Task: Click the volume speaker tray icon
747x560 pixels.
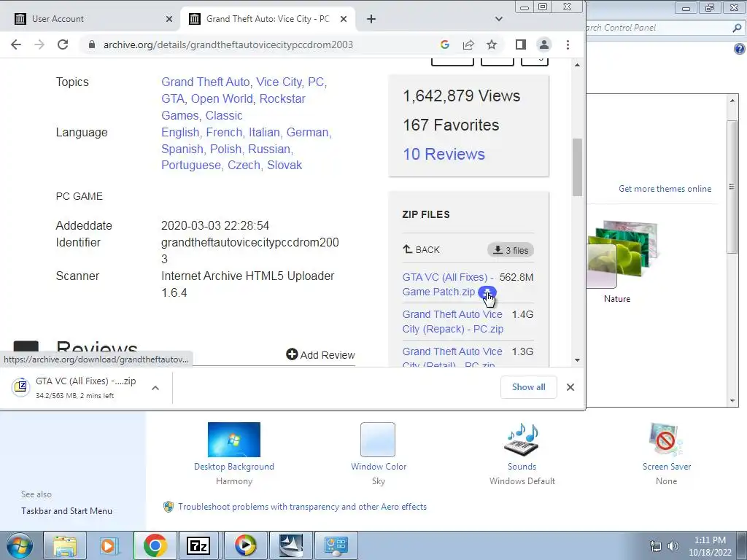Action: [673, 547]
